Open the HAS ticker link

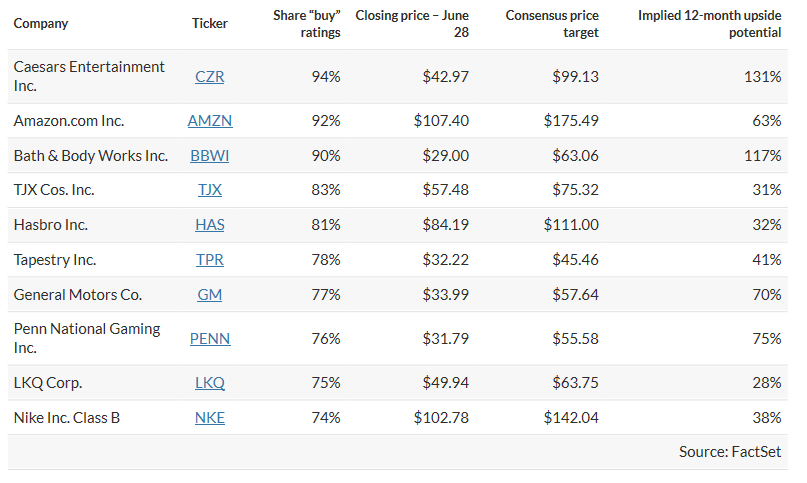tap(210, 225)
